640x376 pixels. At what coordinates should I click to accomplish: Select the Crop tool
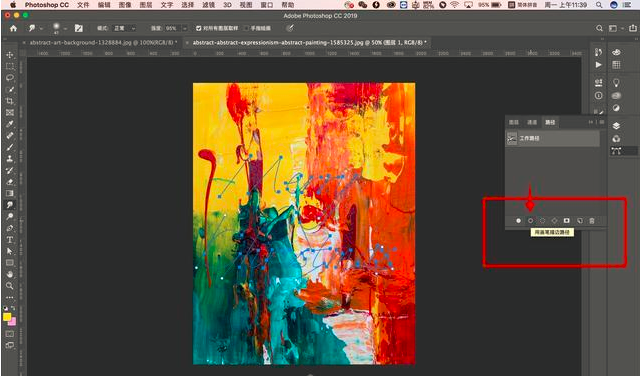pos(10,101)
